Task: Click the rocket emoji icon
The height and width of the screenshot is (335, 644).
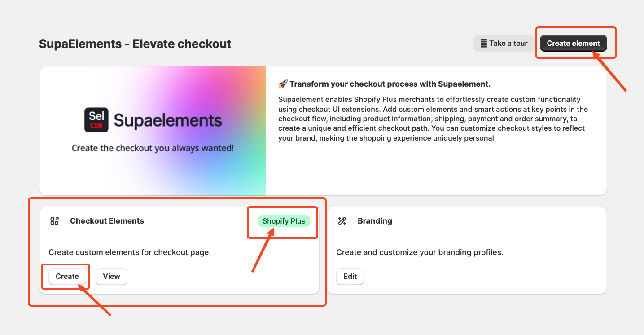Action: point(282,84)
